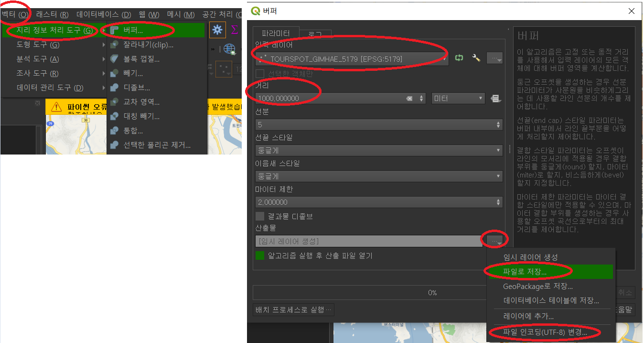644x343 pixels.
Task: Click the clip icon beside 잘라내기(clip)...
Action: 114,45
